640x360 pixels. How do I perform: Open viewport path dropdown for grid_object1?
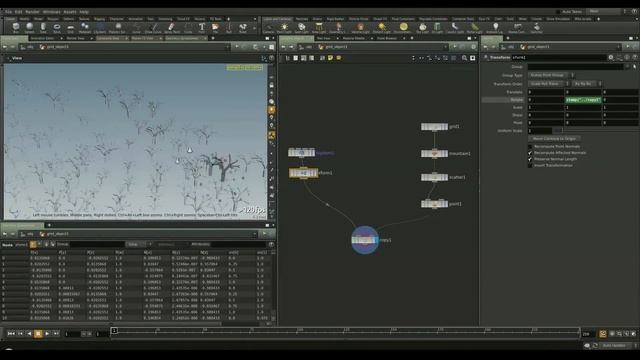pos(227,47)
